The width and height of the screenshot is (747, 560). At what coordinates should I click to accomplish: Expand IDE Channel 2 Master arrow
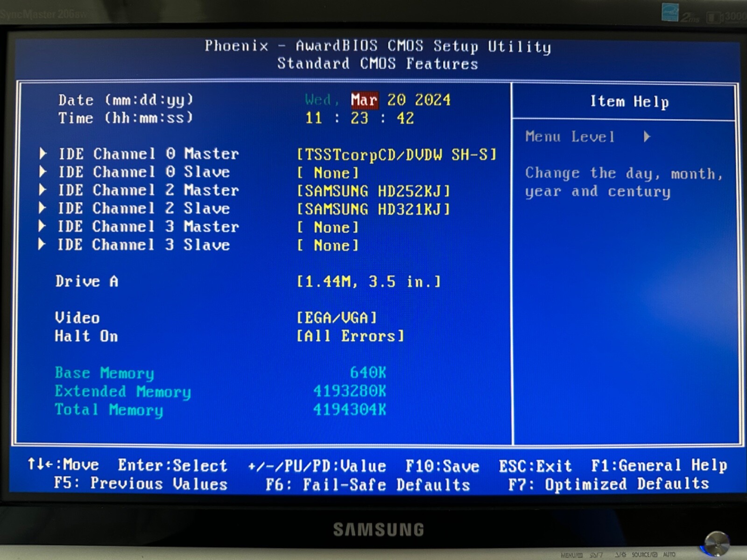pos(43,190)
